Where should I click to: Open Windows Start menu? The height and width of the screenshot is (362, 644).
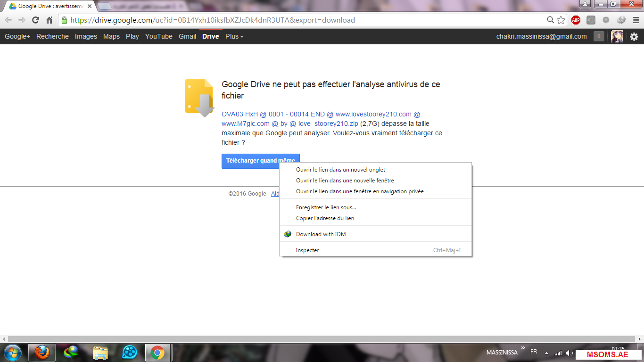[12, 352]
